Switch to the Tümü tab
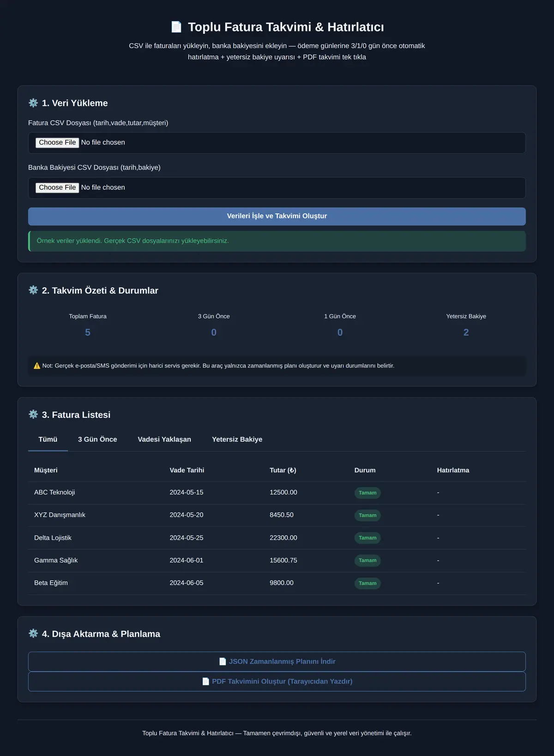 [48, 439]
